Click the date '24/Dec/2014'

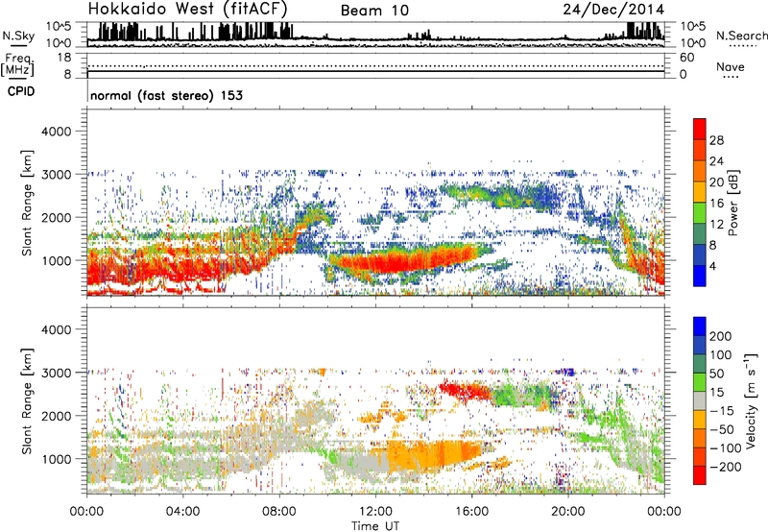tap(613, 10)
